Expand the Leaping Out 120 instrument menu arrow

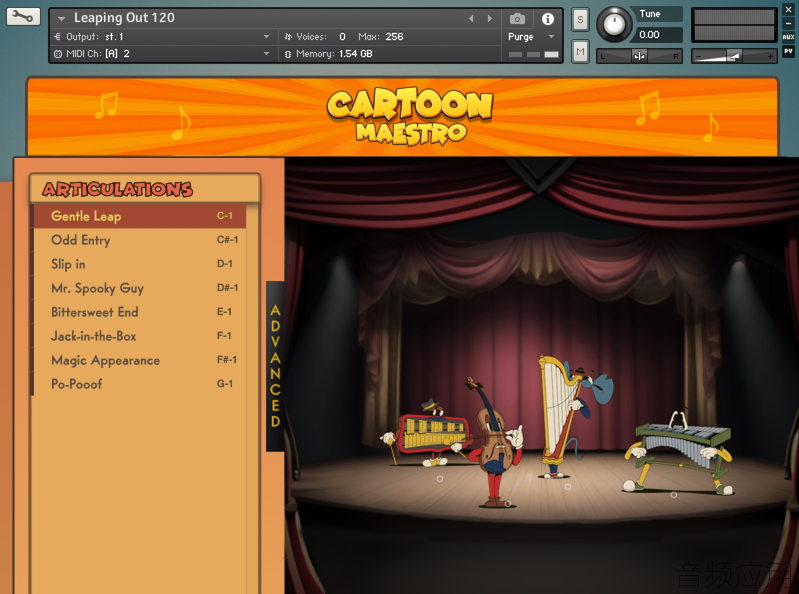point(62,19)
